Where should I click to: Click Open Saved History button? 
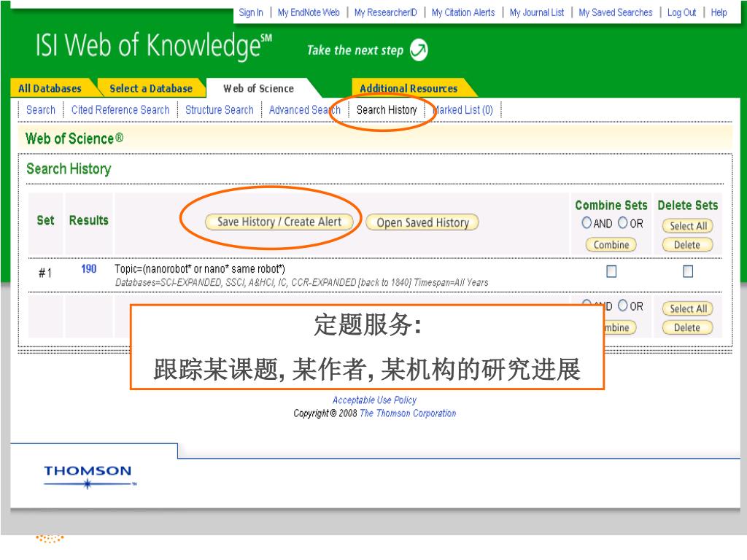click(x=422, y=222)
